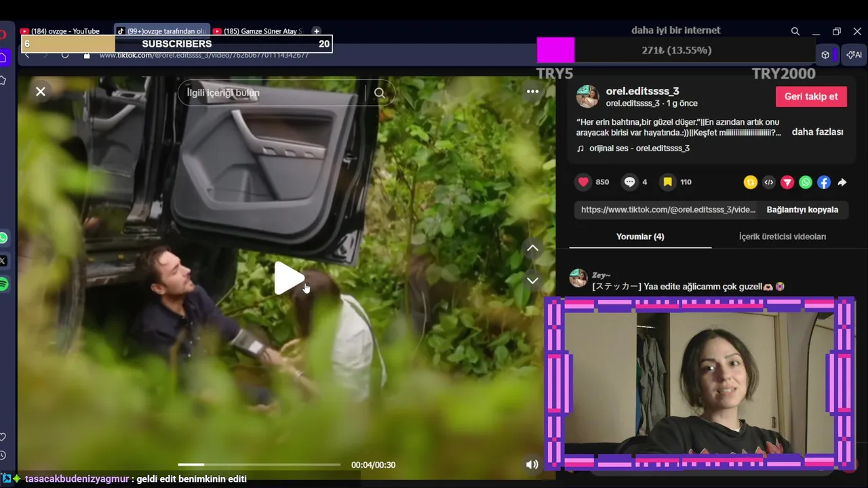Seek on the video progress bar
Viewport: 868px width, 488px height.
click(259, 464)
